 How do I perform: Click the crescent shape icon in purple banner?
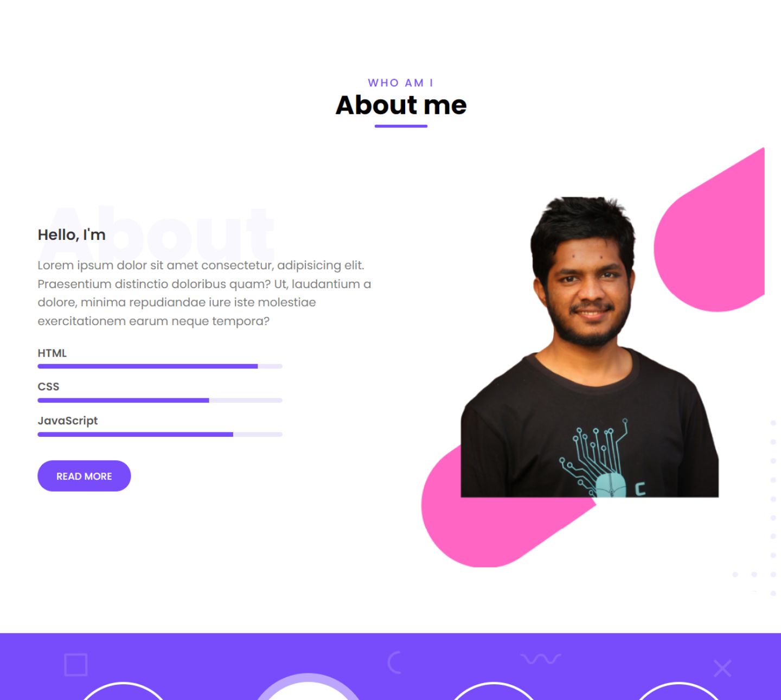(394, 662)
